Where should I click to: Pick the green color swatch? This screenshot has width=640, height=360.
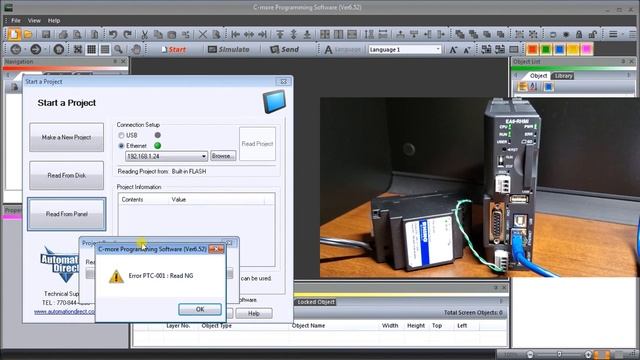[x=546, y=49]
